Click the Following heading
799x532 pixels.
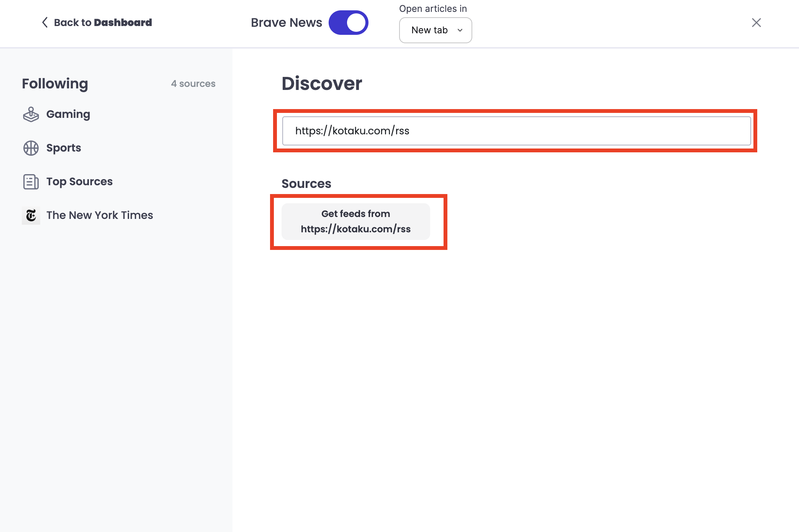(55, 84)
